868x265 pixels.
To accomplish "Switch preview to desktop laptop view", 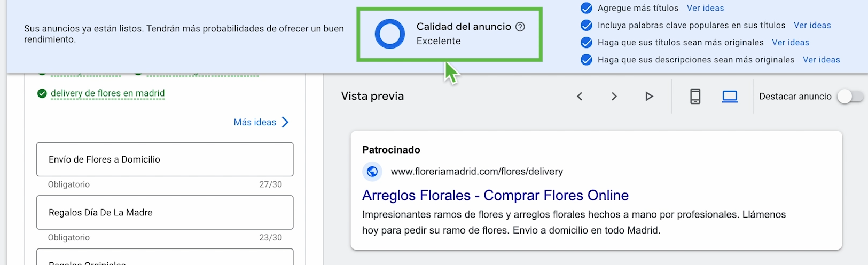I will (x=730, y=97).
